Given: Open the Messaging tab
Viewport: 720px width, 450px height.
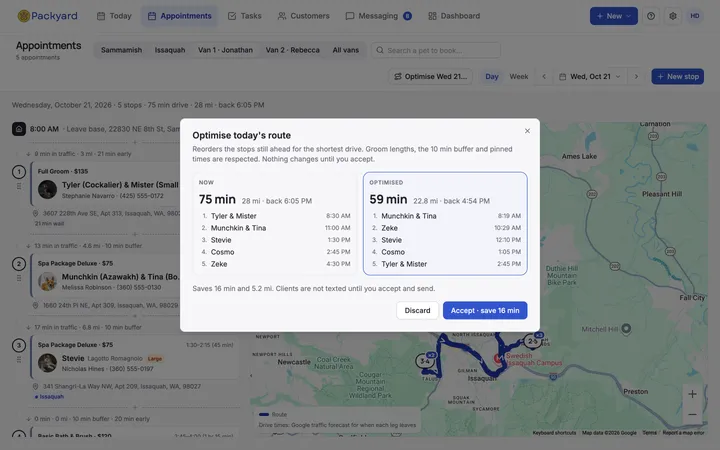Looking at the screenshot, I should (x=378, y=16).
